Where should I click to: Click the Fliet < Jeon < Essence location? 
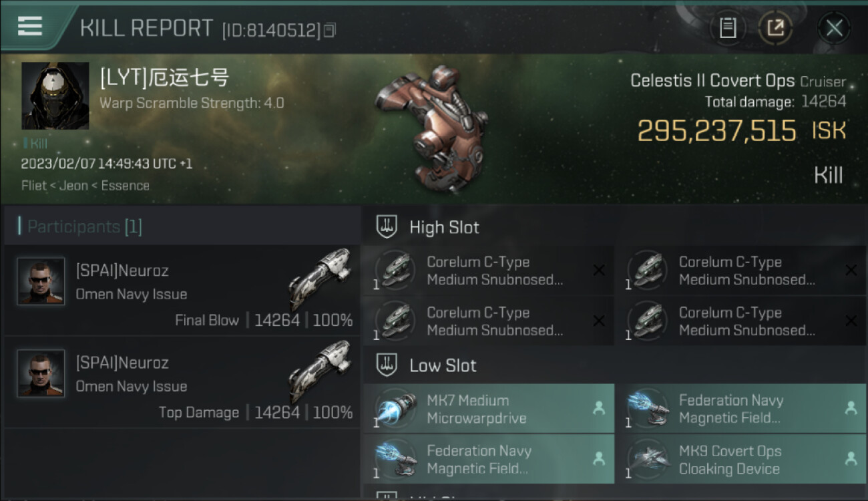[85, 186]
